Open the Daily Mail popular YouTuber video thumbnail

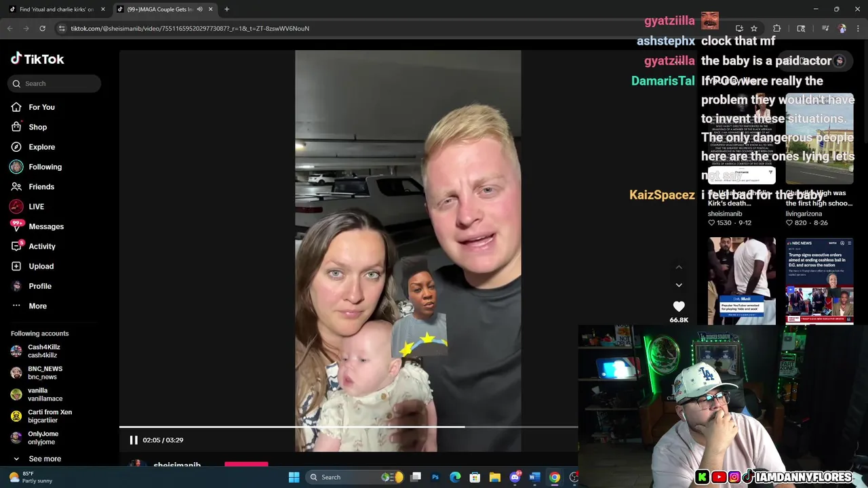pyautogui.click(x=742, y=281)
